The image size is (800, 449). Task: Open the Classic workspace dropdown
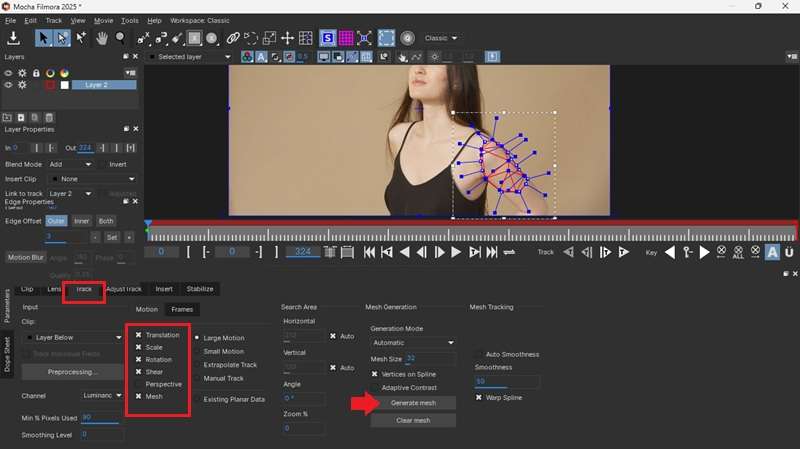pos(440,38)
